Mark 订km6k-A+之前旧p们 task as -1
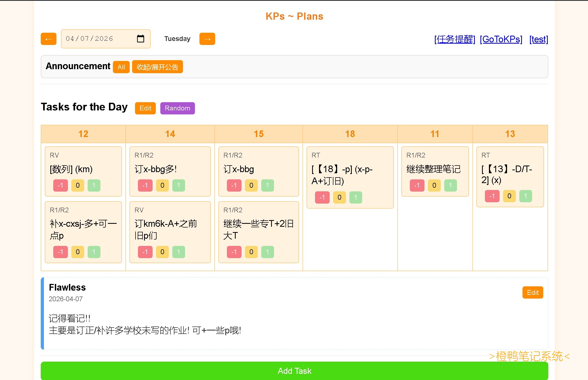The height and width of the screenshot is (380, 588). click(x=145, y=252)
